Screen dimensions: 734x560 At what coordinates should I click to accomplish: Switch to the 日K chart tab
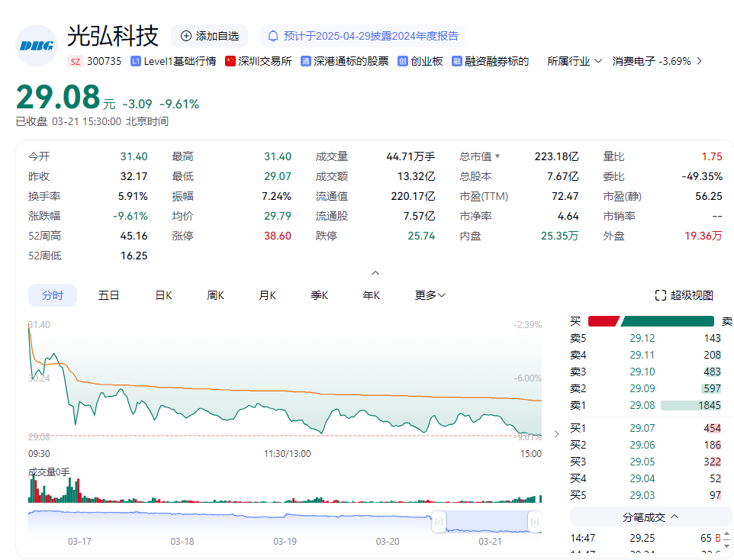click(x=164, y=295)
